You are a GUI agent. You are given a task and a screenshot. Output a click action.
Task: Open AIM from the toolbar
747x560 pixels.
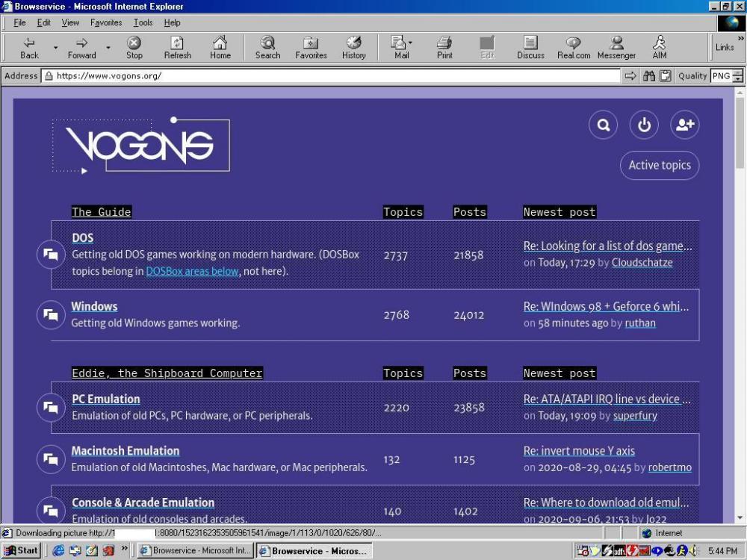pyautogui.click(x=659, y=47)
